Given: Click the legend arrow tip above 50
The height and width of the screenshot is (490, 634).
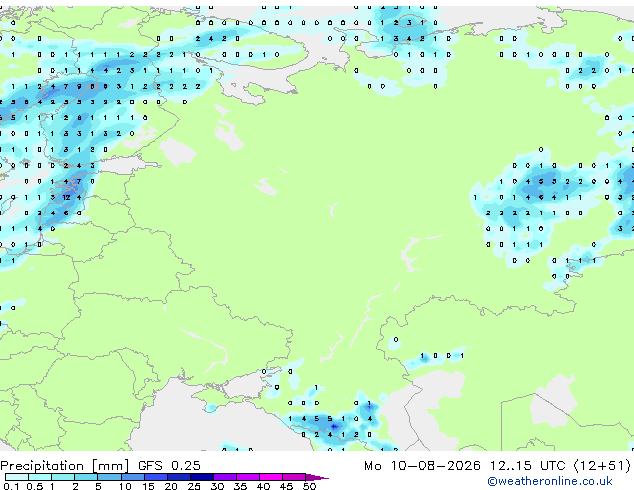Looking at the screenshot, I should point(317,477).
